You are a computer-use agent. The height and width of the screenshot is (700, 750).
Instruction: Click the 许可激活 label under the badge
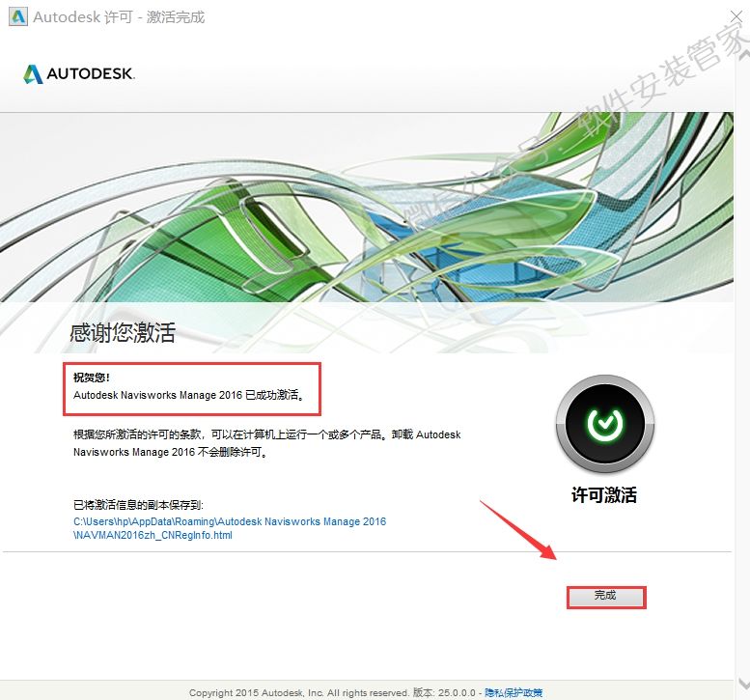(x=604, y=495)
